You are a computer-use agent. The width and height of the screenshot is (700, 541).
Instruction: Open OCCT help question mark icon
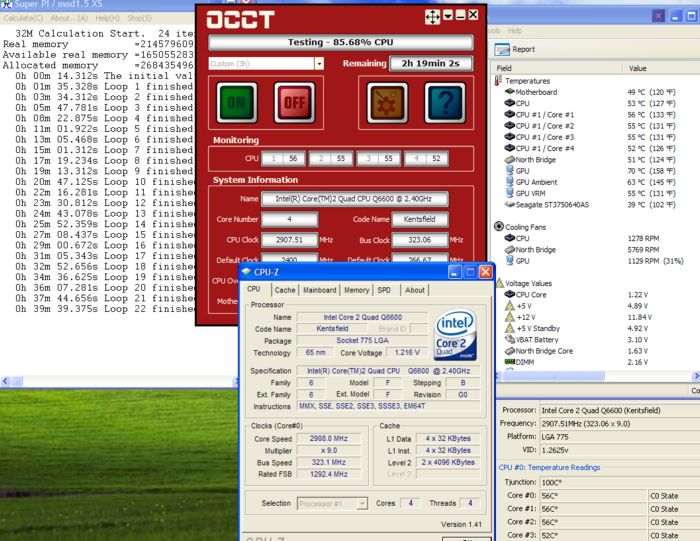[445, 103]
